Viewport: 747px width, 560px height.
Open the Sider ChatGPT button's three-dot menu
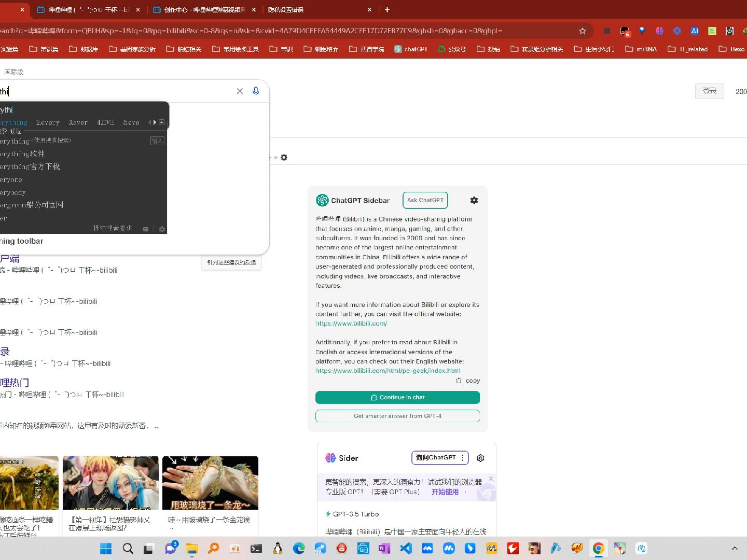462,458
